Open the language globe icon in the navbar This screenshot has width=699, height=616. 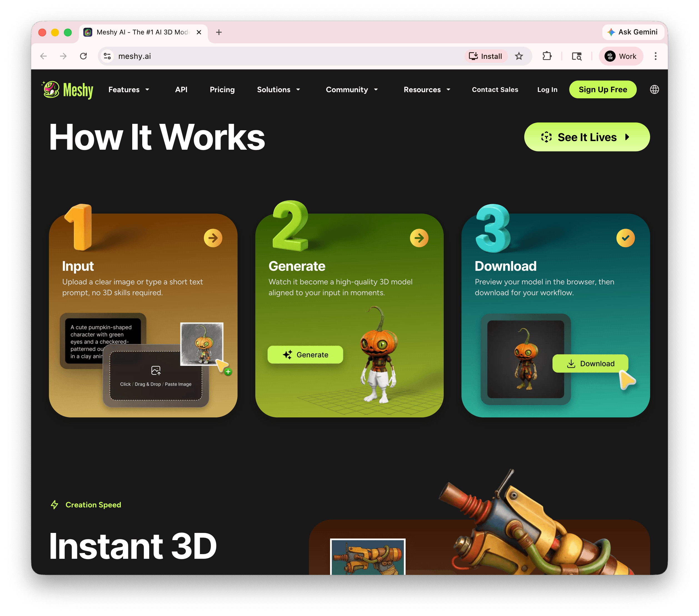pos(654,89)
